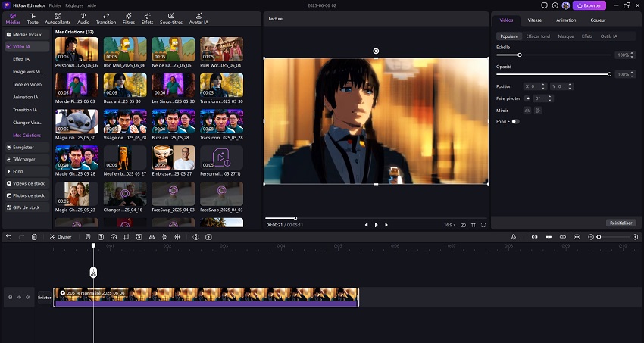This screenshot has height=343, width=644.
Task: Expand the Médias locaux section
Action: click(26, 34)
